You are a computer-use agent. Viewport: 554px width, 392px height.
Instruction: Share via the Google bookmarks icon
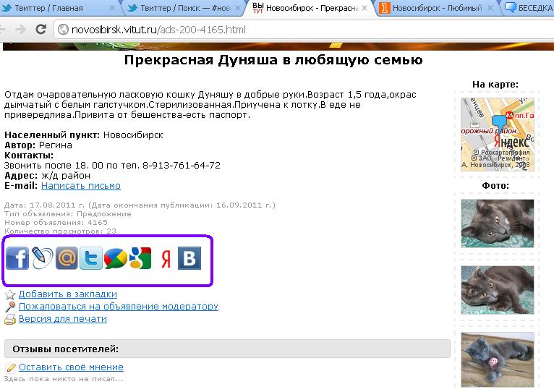pos(140,258)
